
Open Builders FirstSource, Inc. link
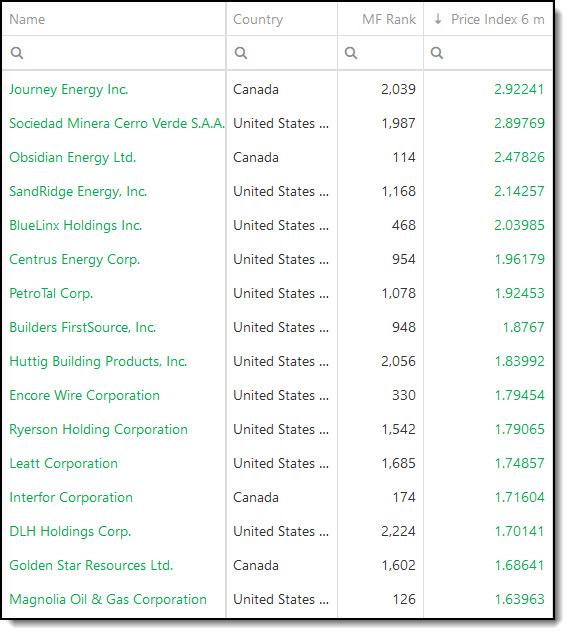coord(83,327)
